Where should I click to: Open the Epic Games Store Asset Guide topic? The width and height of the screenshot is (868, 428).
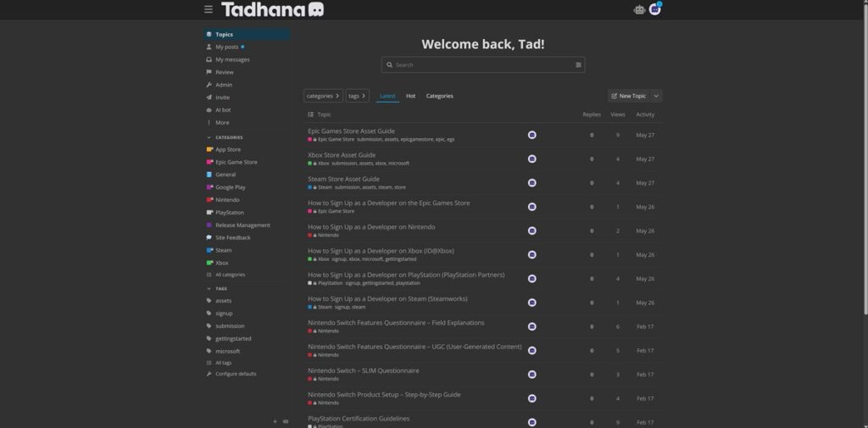point(352,131)
